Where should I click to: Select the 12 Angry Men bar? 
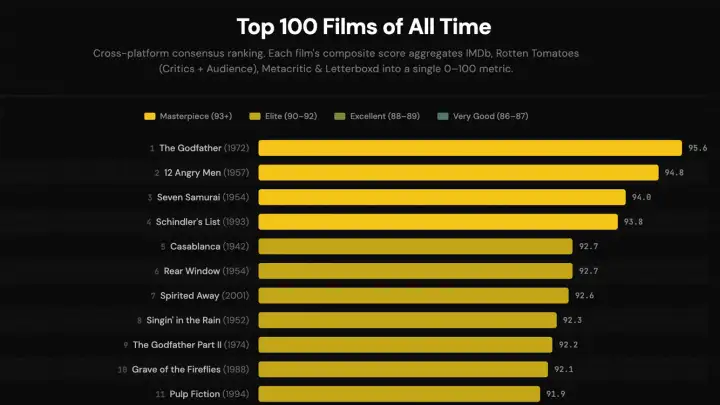[x=458, y=172]
